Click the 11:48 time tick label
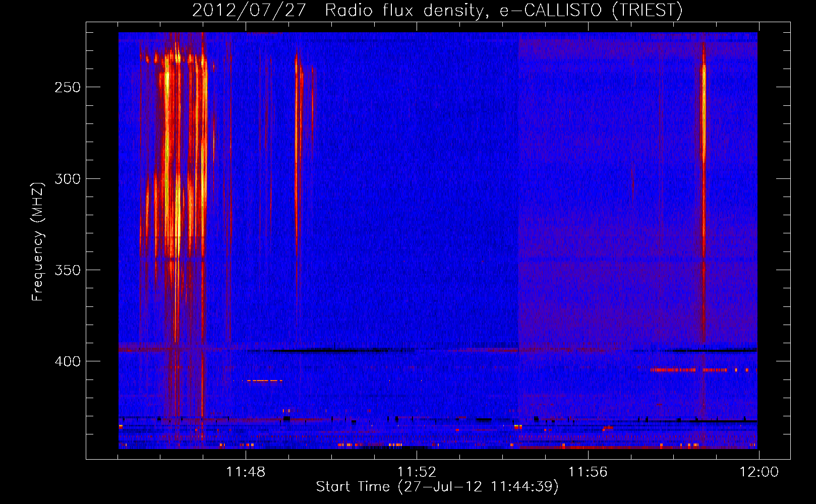816x504 pixels. point(246,472)
